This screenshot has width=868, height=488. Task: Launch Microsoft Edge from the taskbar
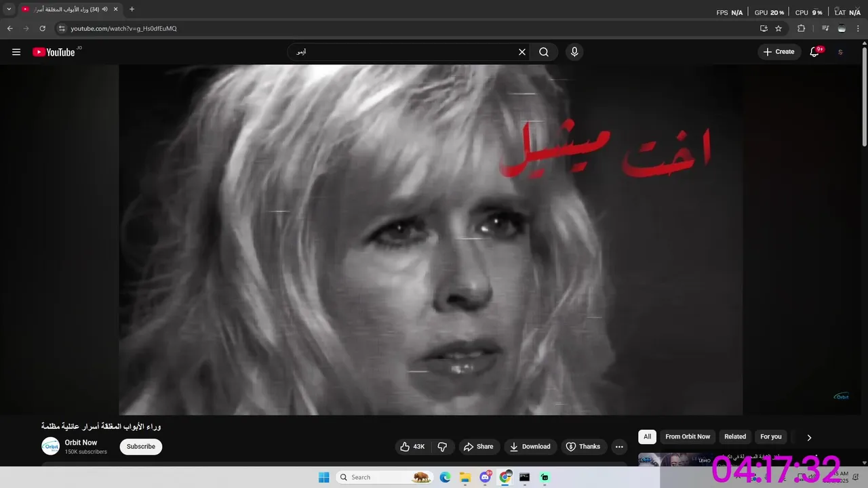click(x=445, y=477)
